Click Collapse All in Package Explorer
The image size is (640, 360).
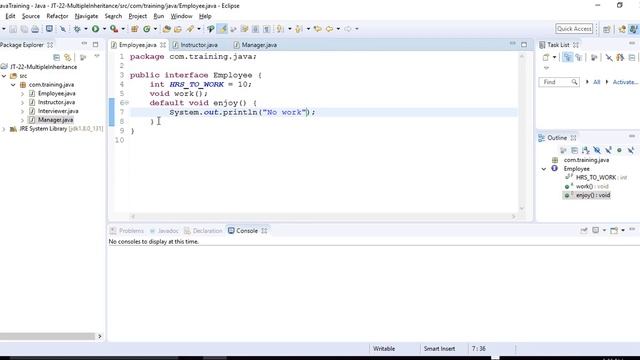[x=56, y=58]
